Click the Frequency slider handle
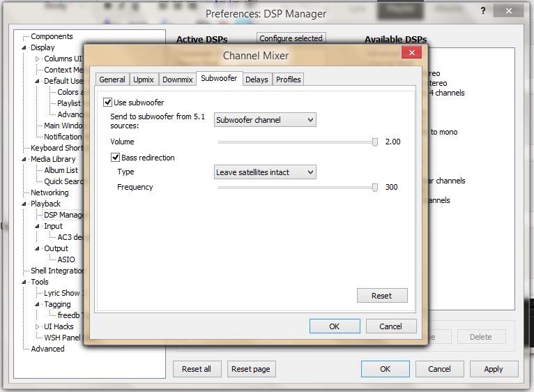Image resolution: width=534 pixels, height=392 pixels. [375, 188]
